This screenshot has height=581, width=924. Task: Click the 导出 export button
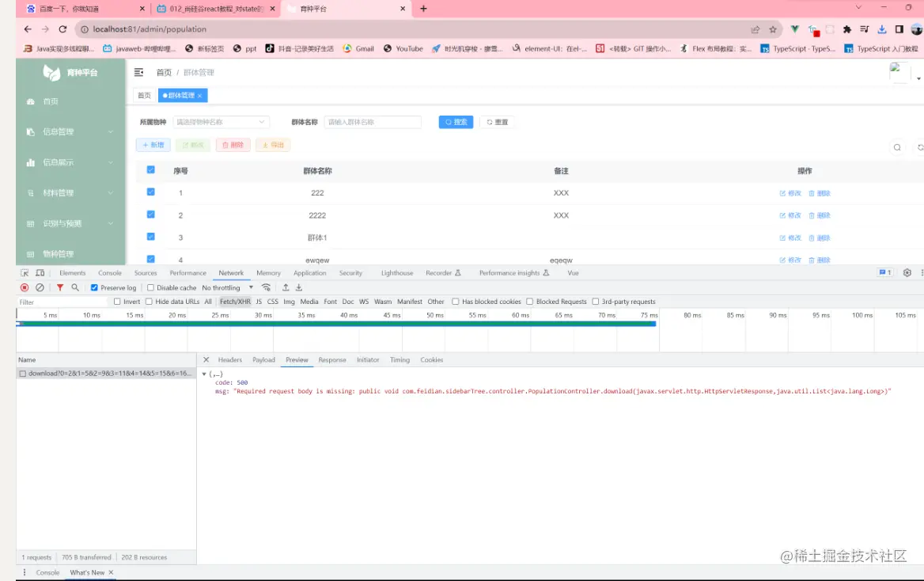pos(273,145)
